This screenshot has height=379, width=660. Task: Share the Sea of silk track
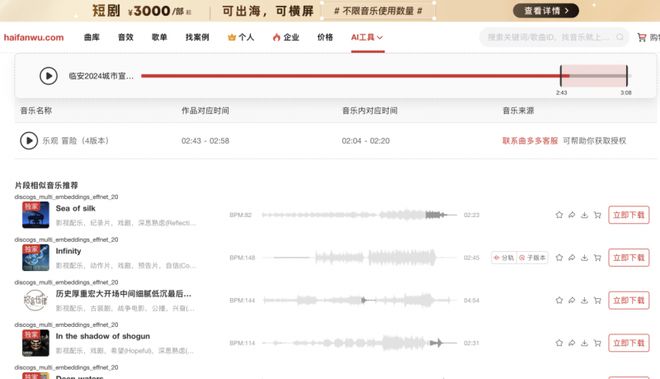tap(572, 215)
